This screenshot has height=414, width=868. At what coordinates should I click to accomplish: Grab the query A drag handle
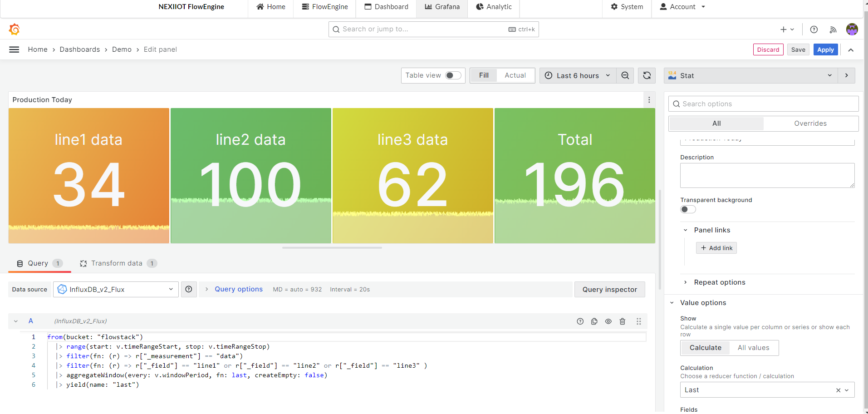638,321
